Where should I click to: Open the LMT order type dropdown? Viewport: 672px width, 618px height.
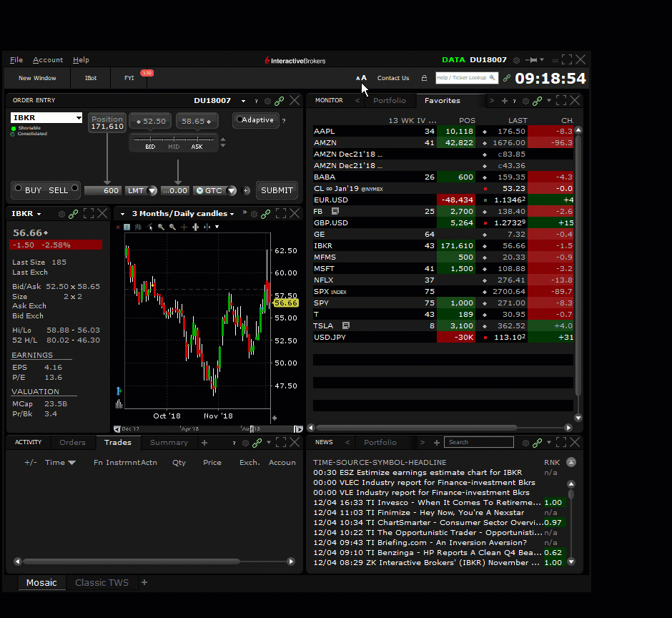point(152,191)
